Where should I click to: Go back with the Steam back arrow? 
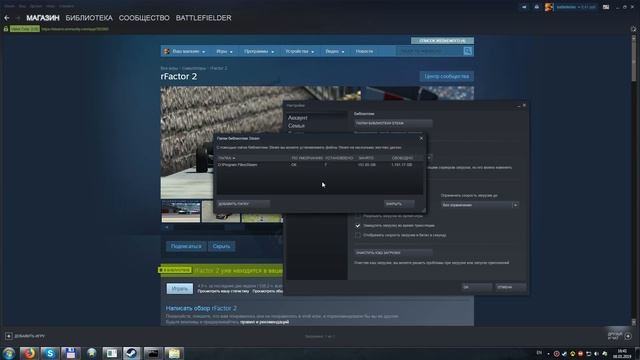tap(7, 18)
